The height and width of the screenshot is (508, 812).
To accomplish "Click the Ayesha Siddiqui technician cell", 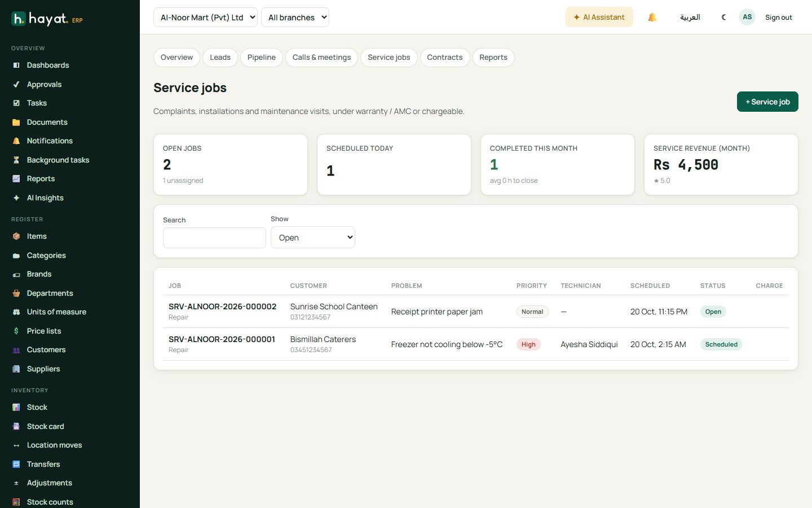I will point(589,344).
